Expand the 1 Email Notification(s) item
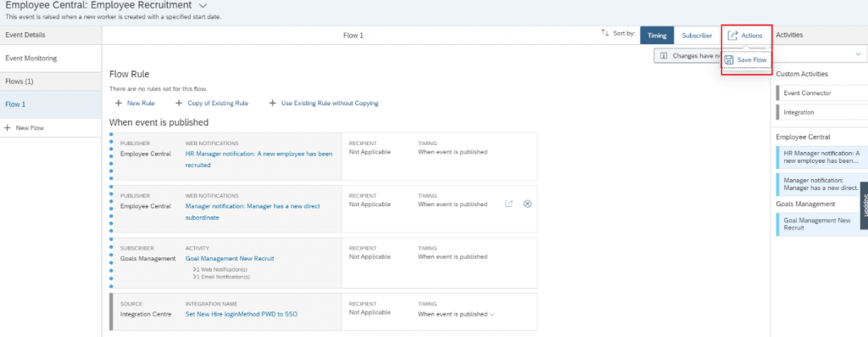The height and width of the screenshot is (337, 868). (221, 277)
